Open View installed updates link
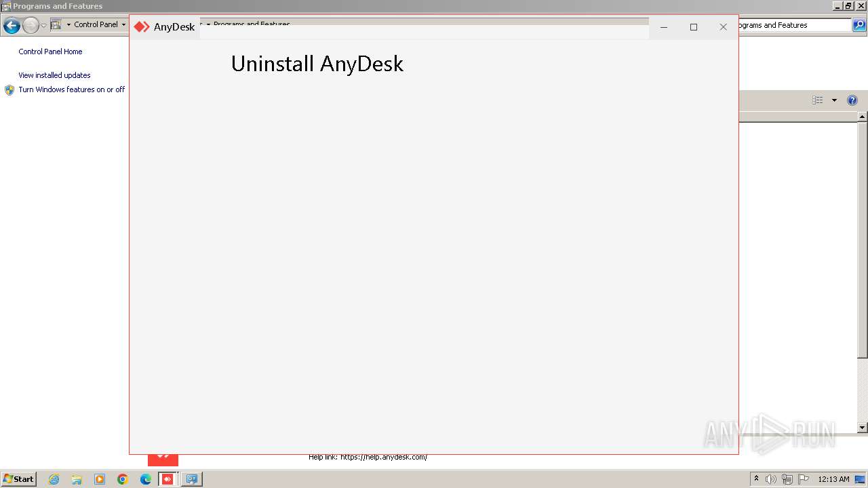This screenshot has width=868, height=488. pyautogui.click(x=54, y=75)
